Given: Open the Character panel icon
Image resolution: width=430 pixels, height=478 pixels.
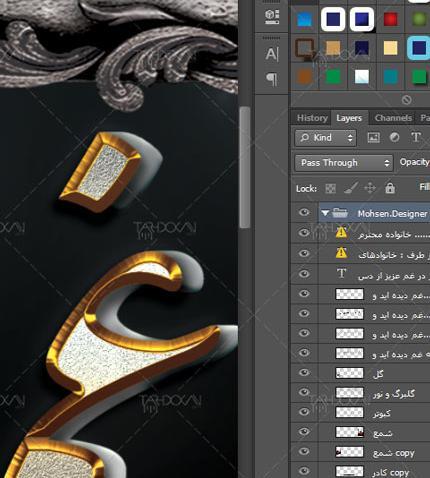Looking at the screenshot, I should click(x=272, y=54).
